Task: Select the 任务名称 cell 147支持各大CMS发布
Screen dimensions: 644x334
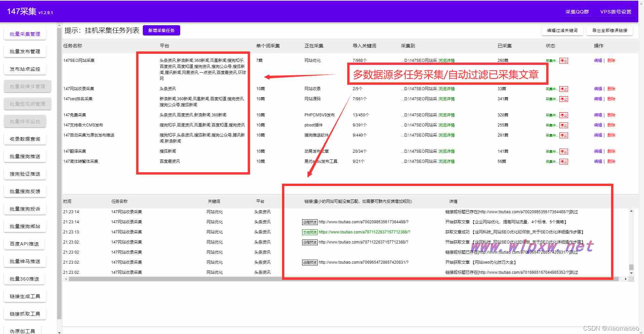Action: pyautogui.click(x=83, y=125)
